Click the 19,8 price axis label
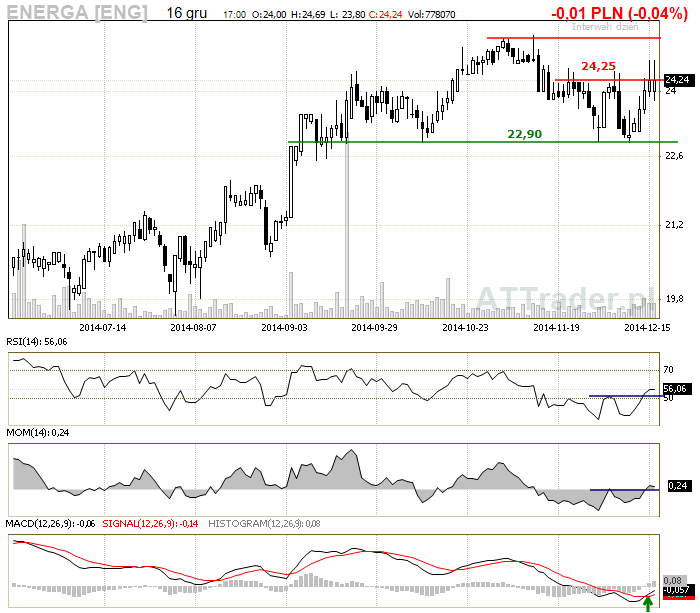Image resolution: width=700 pixels, height=613 pixels. pos(674,299)
